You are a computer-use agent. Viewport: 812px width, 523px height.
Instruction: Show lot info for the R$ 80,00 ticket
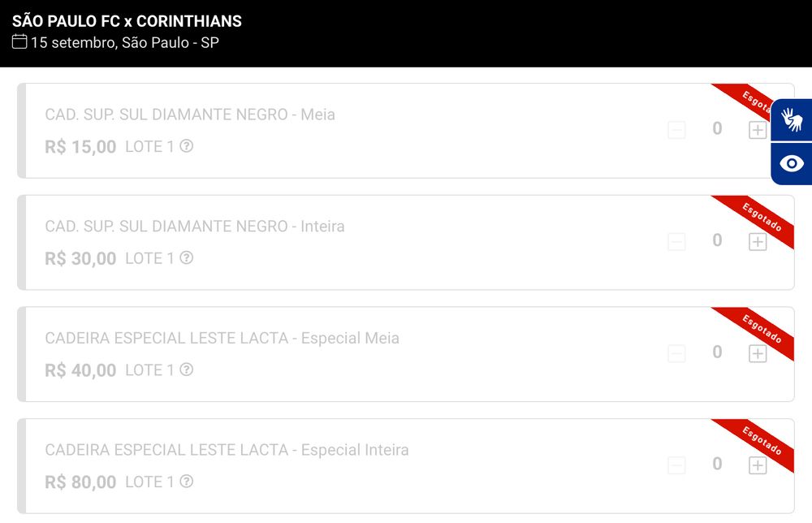[x=187, y=482]
